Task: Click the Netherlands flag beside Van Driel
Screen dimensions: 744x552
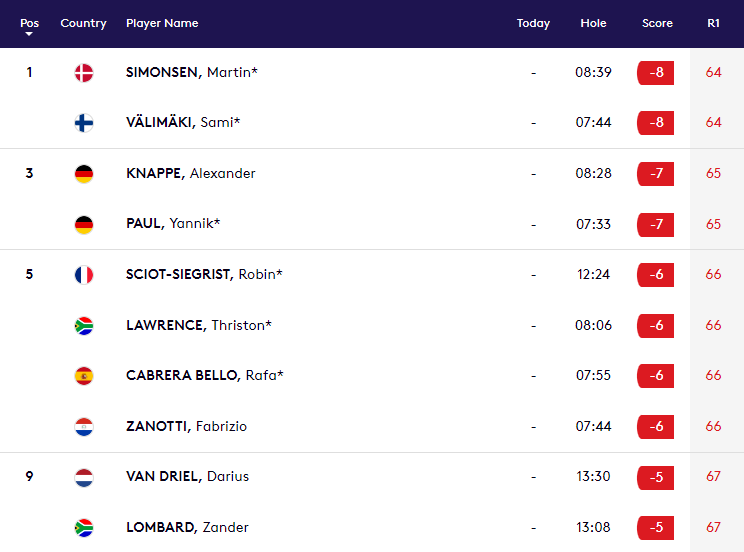Action: (84, 477)
